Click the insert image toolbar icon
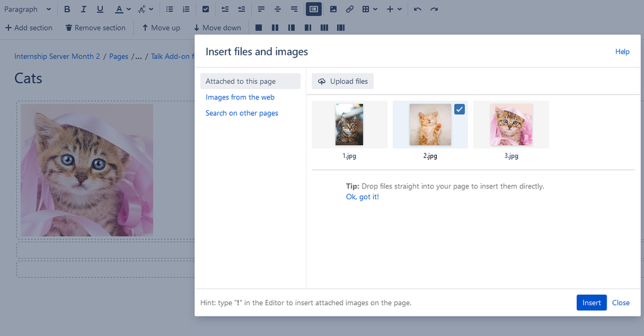644x336 pixels. [x=334, y=9]
